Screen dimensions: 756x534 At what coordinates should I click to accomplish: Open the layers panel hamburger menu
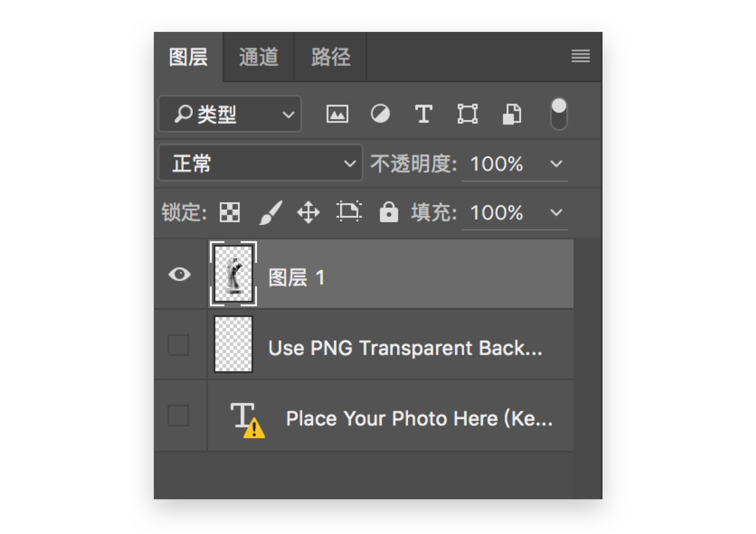tap(580, 56)
